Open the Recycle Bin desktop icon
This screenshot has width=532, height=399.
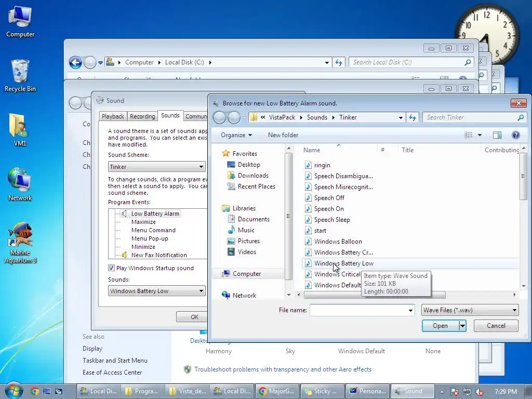20,76
